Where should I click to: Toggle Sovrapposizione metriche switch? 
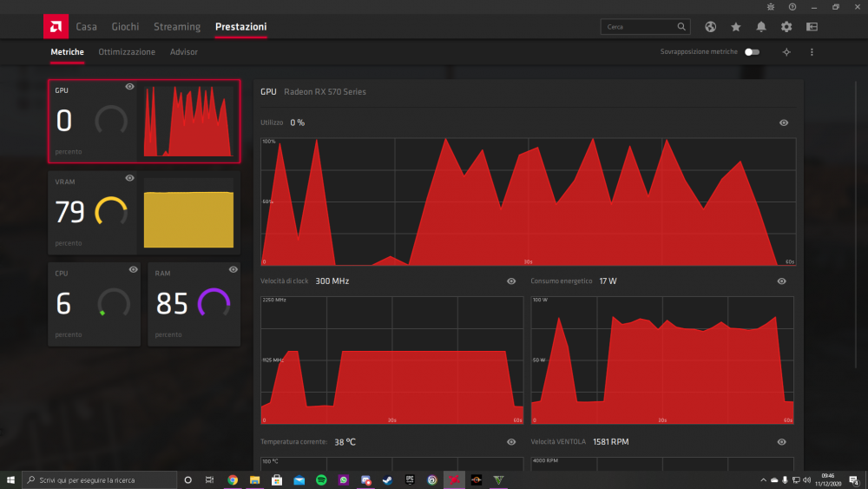[752, 52]
